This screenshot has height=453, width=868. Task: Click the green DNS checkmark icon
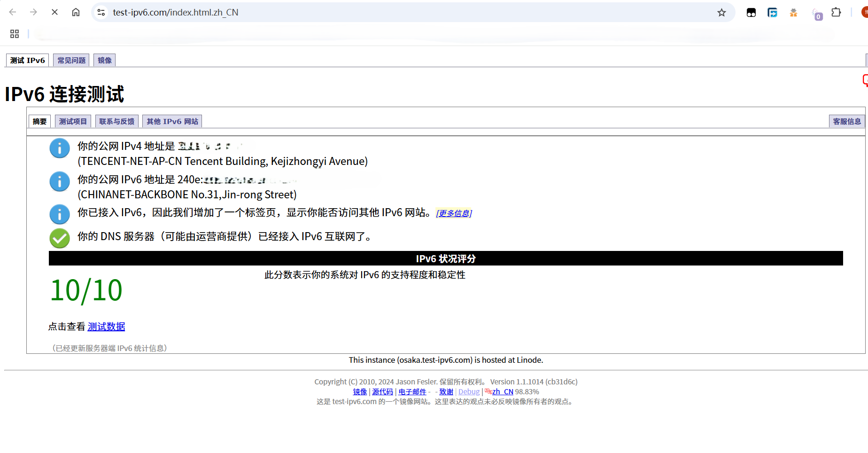click(x=60, y=238)
